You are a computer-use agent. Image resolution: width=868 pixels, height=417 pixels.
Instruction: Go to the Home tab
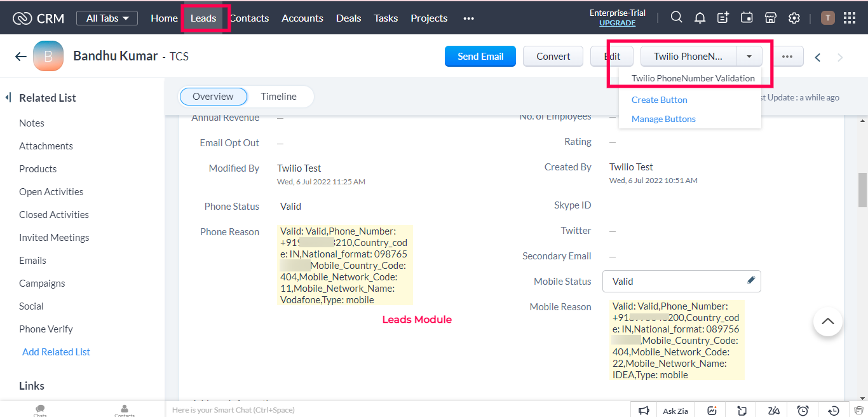click(x=164, y=18)
